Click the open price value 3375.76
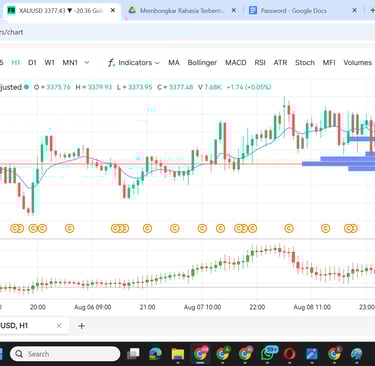 click(x=58, y=87)
